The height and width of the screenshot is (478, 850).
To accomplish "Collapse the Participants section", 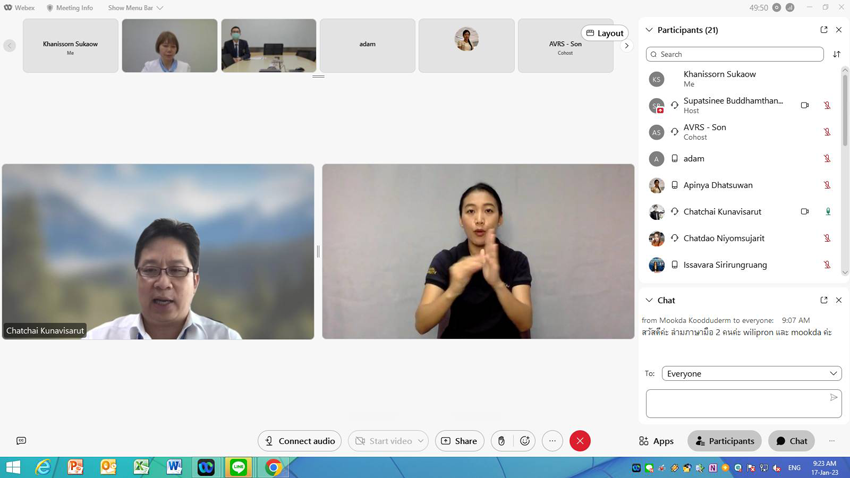I will click(649, 30).
